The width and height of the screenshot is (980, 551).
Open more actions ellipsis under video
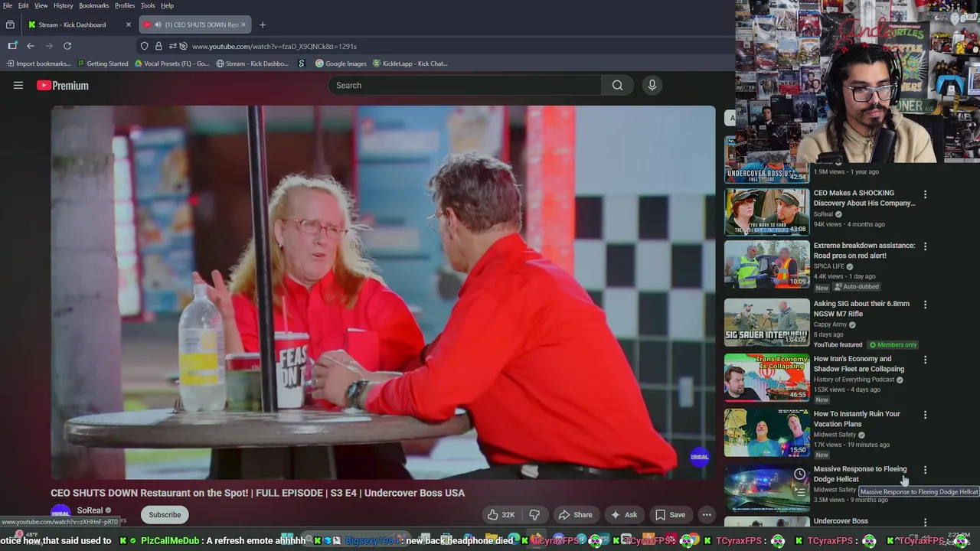tap(707, 515)
